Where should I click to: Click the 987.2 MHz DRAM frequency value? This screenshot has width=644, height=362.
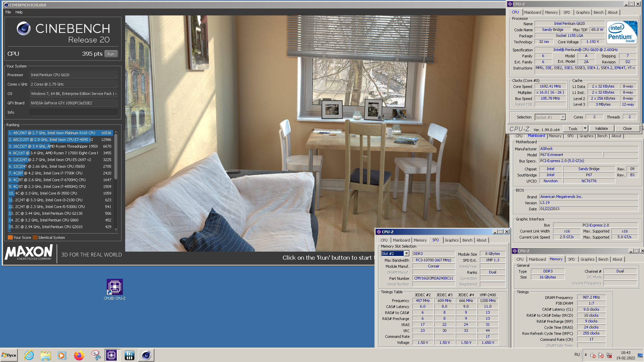(x=591, y=297)
